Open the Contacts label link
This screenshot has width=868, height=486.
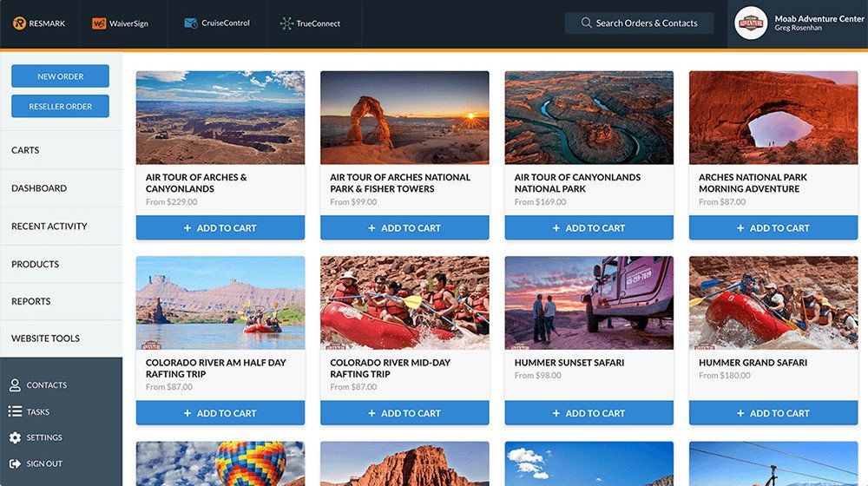pyautogui.click(x=47, y=385)
